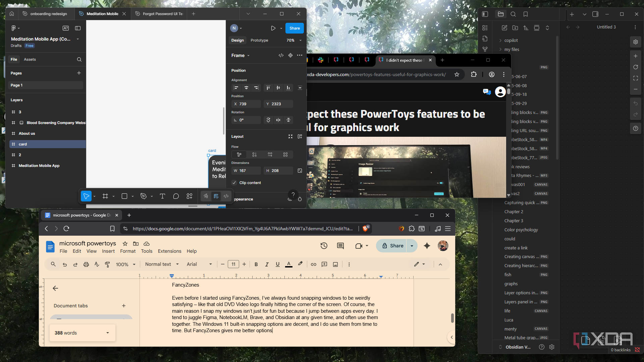The width and height of the screenshot is (644, 362).
Task: Toggle Clip content checkbox in Figma
Action: click(234, 183)
